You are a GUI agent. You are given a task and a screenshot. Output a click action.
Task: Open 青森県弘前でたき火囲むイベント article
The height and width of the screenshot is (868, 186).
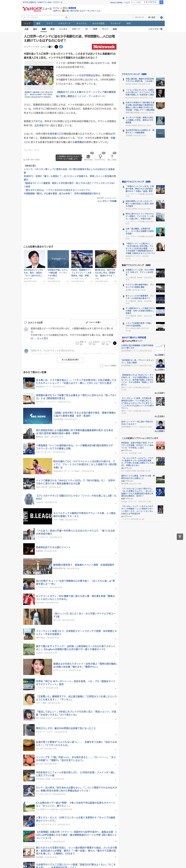pos(53,547)
